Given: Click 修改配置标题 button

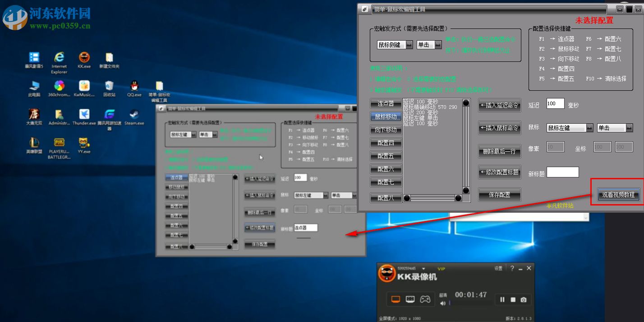Looking at the screenshot, I should 500,172.
